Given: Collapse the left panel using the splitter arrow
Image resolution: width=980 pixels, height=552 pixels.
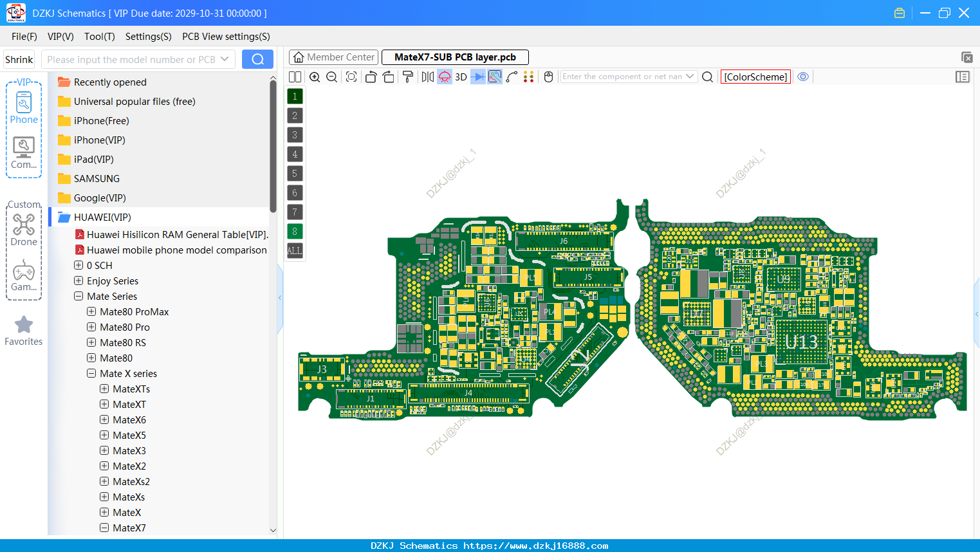Looking at the screenshot, I should [280, 297].
